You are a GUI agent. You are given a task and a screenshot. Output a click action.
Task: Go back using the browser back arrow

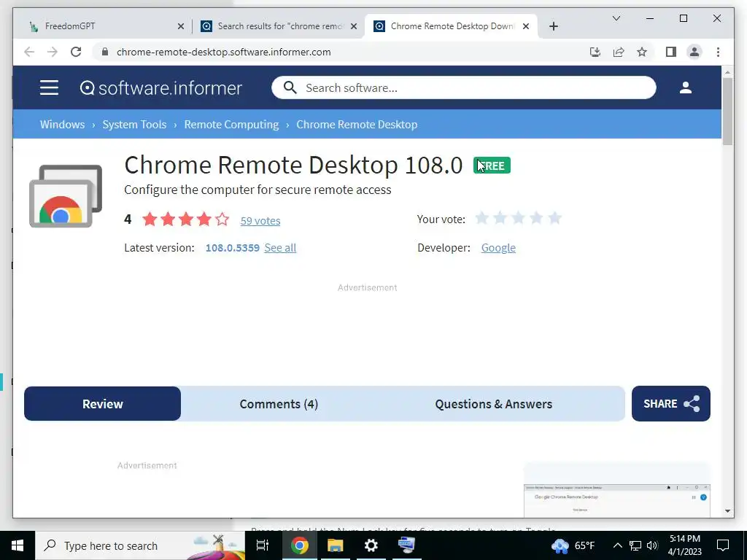pos(29,52)
